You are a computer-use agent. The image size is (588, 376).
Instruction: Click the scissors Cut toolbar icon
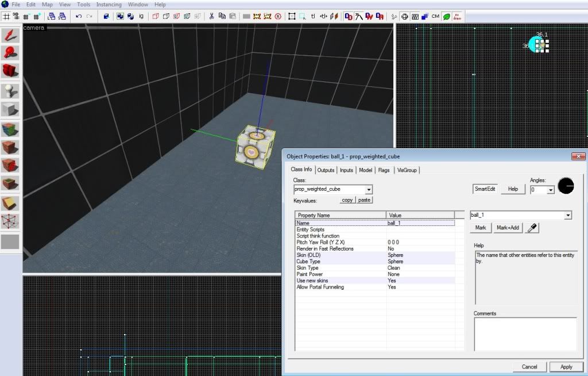tap(212, 17)
